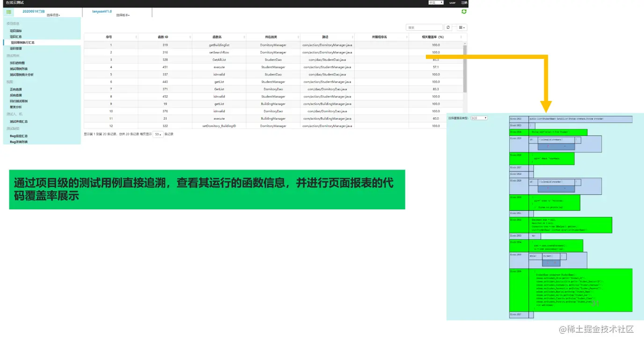Click the sort icon on the 相关覆盖率 column

pyautogui.click(x=461, y=37)
